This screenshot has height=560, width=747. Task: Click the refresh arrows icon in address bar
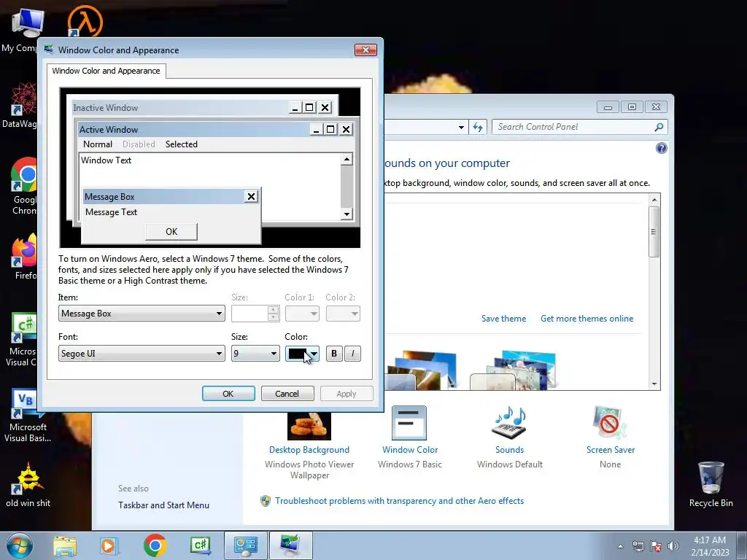click(478, 127)
